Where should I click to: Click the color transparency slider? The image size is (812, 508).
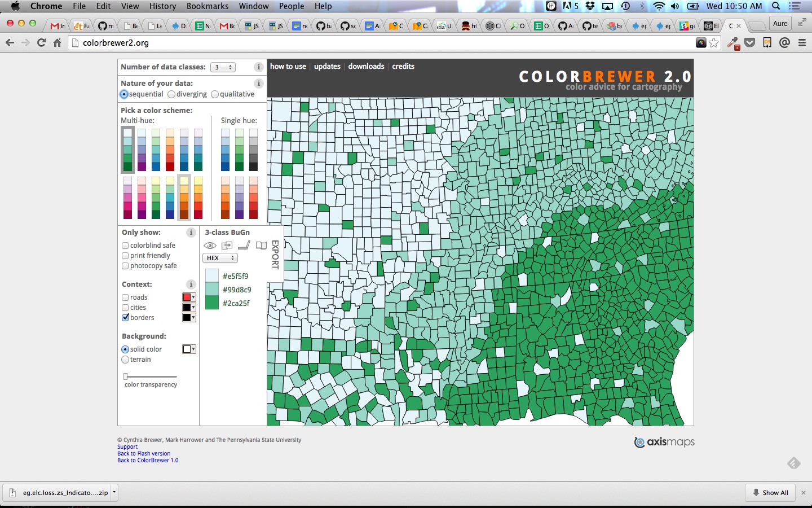click(x=151, y=376)
